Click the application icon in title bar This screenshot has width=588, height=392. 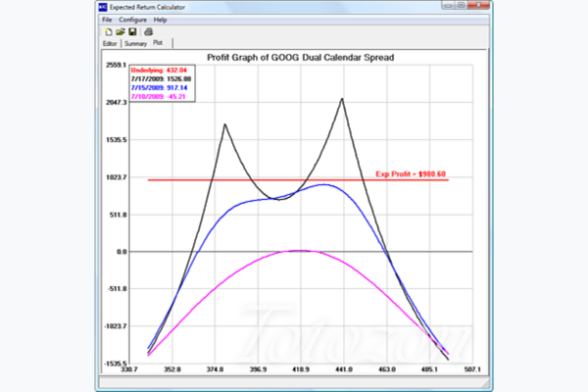pos(106,7)
